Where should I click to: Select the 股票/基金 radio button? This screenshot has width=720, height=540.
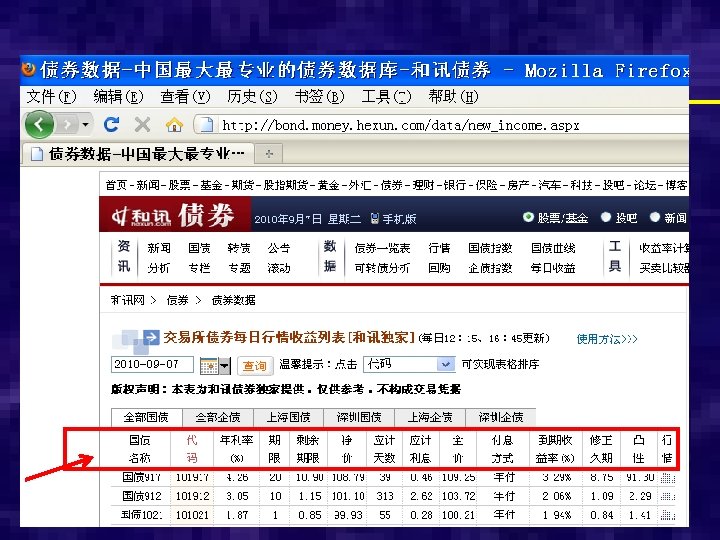(x=529, y=217)
